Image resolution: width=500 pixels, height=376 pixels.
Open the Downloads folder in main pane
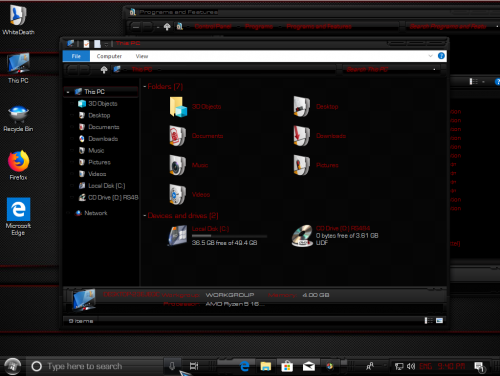pyautogui.click(x=302, y=136)
